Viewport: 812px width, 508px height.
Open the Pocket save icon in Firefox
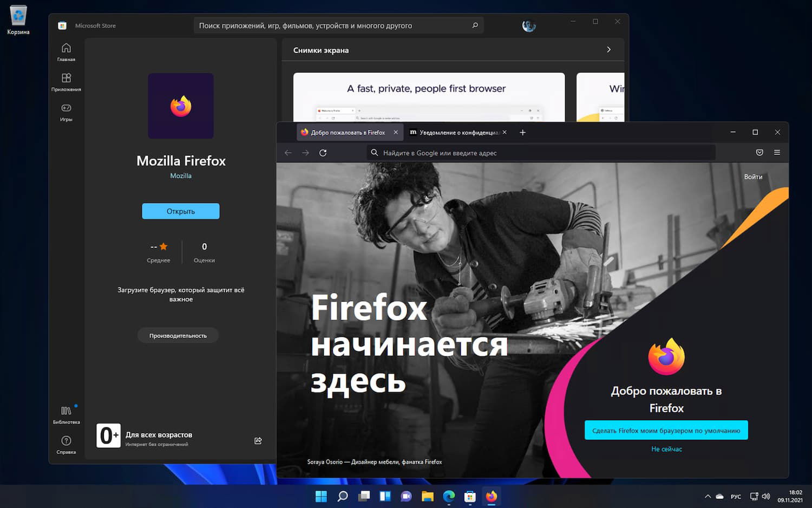tap(759, 153)
